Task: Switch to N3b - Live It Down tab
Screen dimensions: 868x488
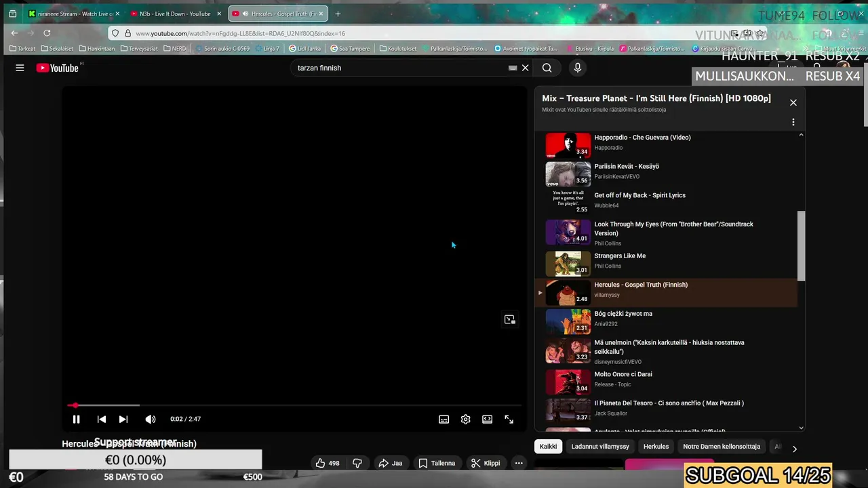Action: coord(175,14)
